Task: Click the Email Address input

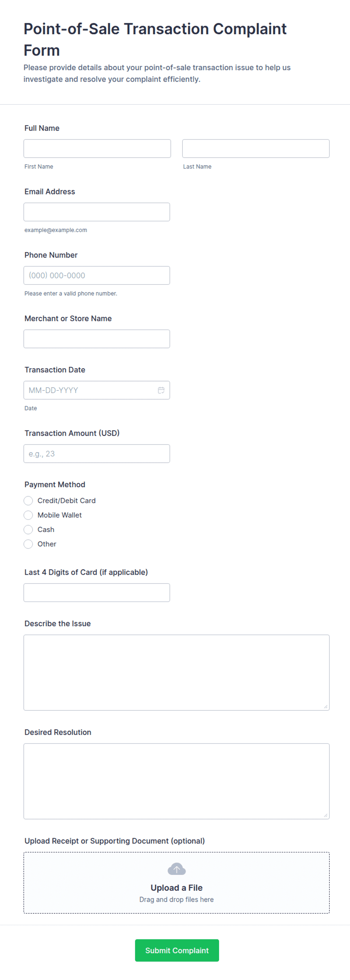Action: point(97,212)
